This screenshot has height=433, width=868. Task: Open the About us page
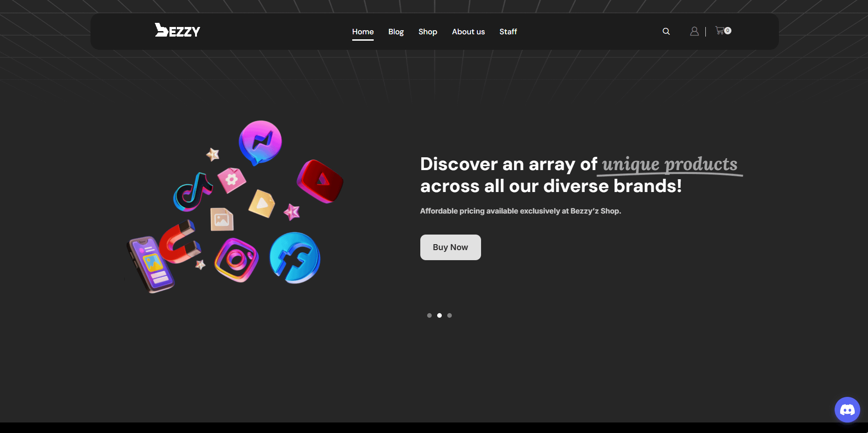[x=468, y=32]
